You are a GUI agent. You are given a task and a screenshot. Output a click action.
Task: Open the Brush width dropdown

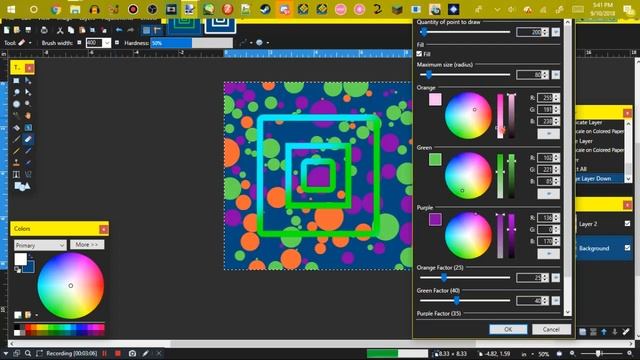point(107,43)
